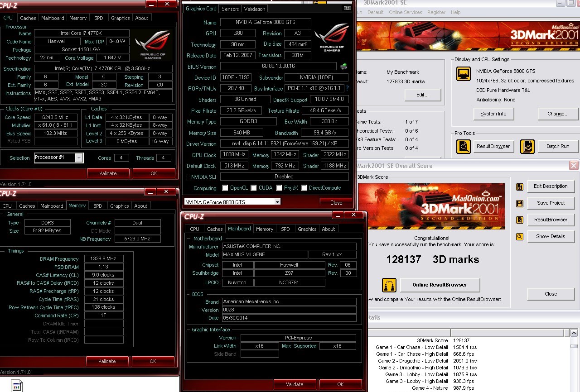The height and width of the screenshot is (392, 580).
Task: Click OK in memory CPU-Z window
Action: pyautogui.click(x=153, y=361)
